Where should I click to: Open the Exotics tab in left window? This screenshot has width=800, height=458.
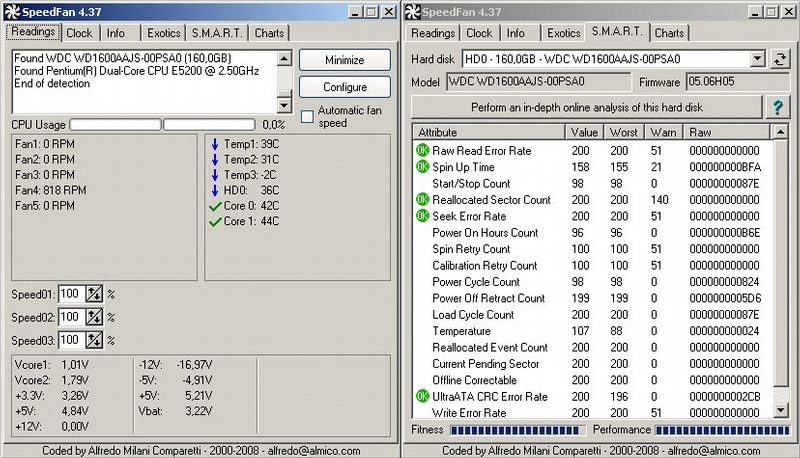click(164, 33)
